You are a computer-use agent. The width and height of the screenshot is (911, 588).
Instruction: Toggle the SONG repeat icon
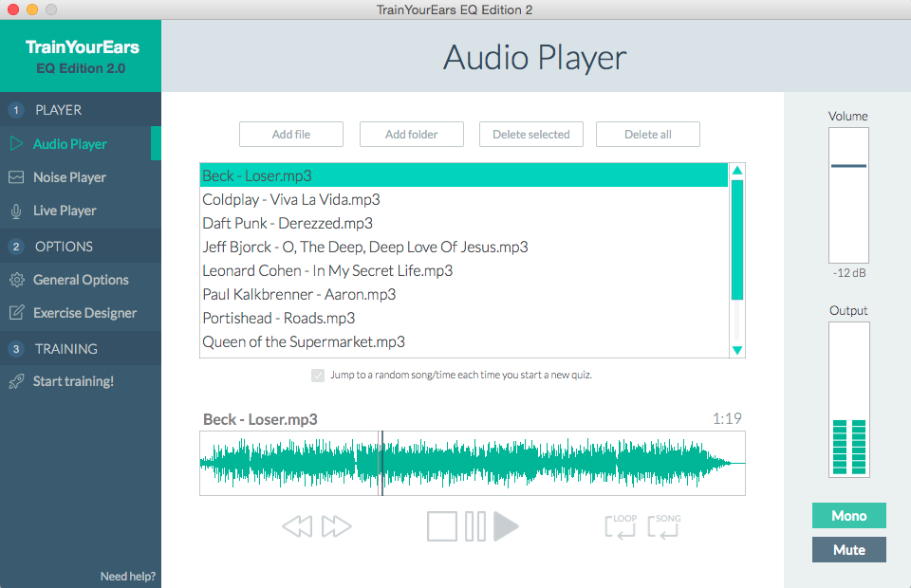point(664,526)
